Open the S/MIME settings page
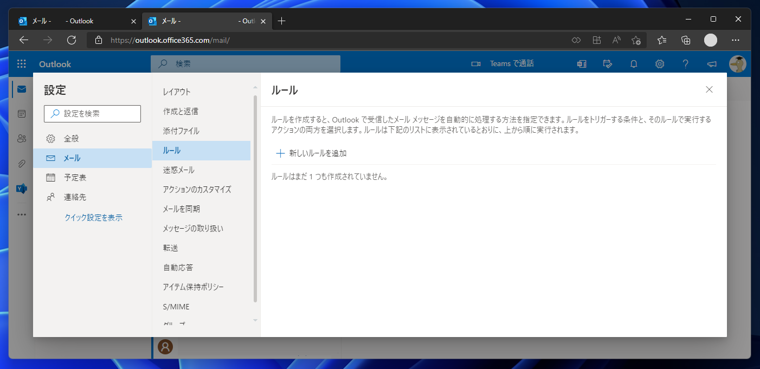 pyautogui.click(x=201, y=306)
